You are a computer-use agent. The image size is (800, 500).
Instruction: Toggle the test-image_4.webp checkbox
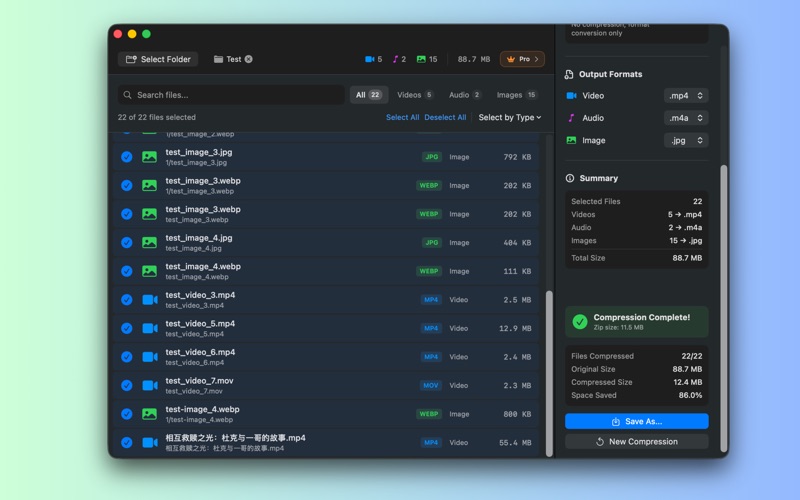127,414
